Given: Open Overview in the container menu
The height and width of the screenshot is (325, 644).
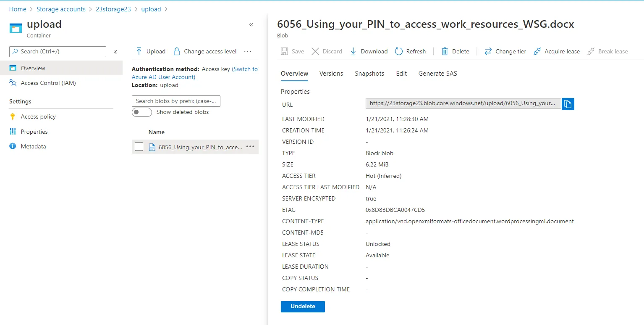Looking at the screenshot, I should 61,68.
